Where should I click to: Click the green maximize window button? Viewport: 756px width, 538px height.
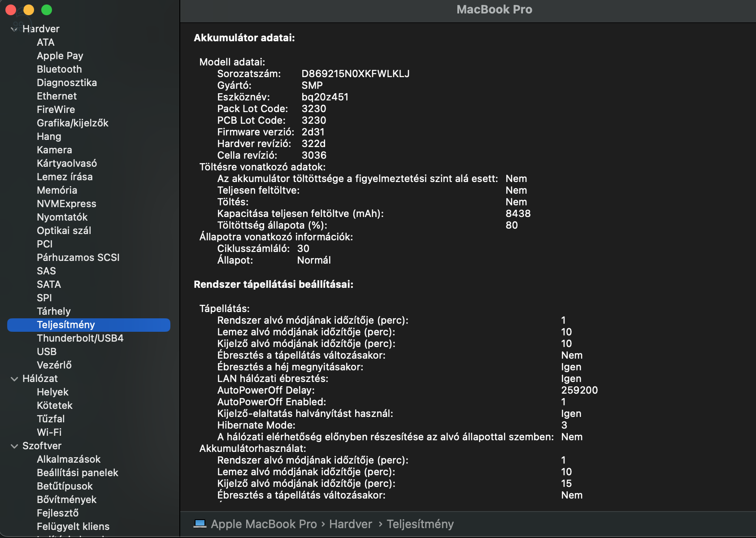[47, 9]
